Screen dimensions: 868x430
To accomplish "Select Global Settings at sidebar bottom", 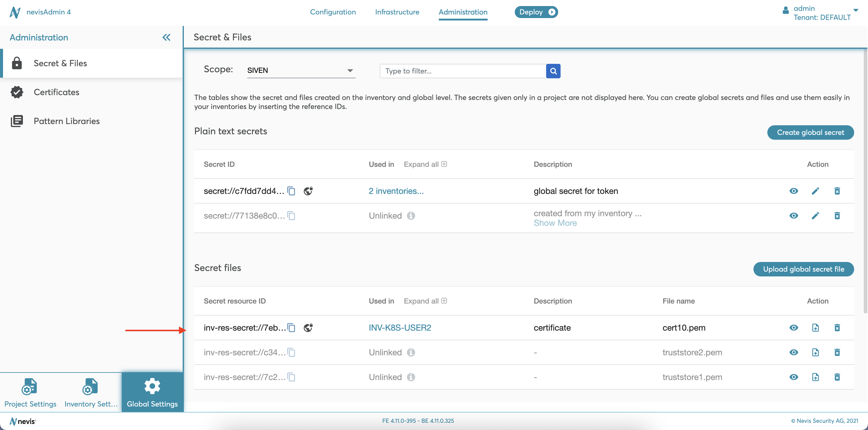I will [x=152, y=392].
